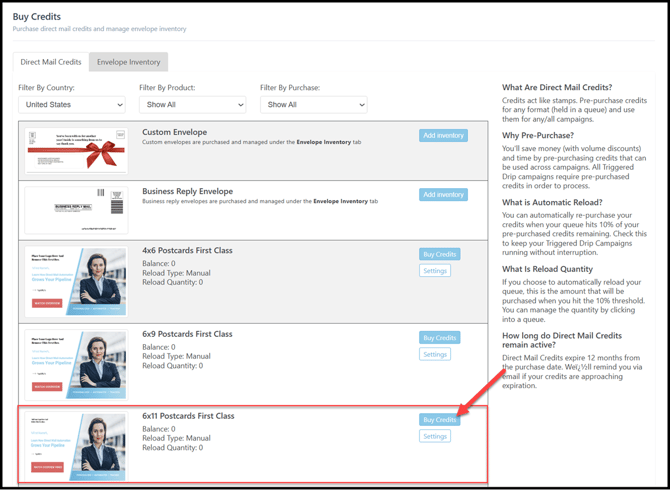This screenshot has width=670, height=490.
Task: Select the 6x11 Postcards thumbnail image
Action: [x=76, y=446]
